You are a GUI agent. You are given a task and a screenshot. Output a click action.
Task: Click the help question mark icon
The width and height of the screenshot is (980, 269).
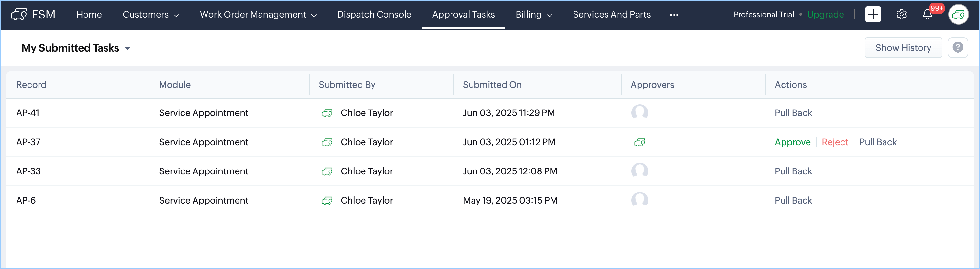958,48
